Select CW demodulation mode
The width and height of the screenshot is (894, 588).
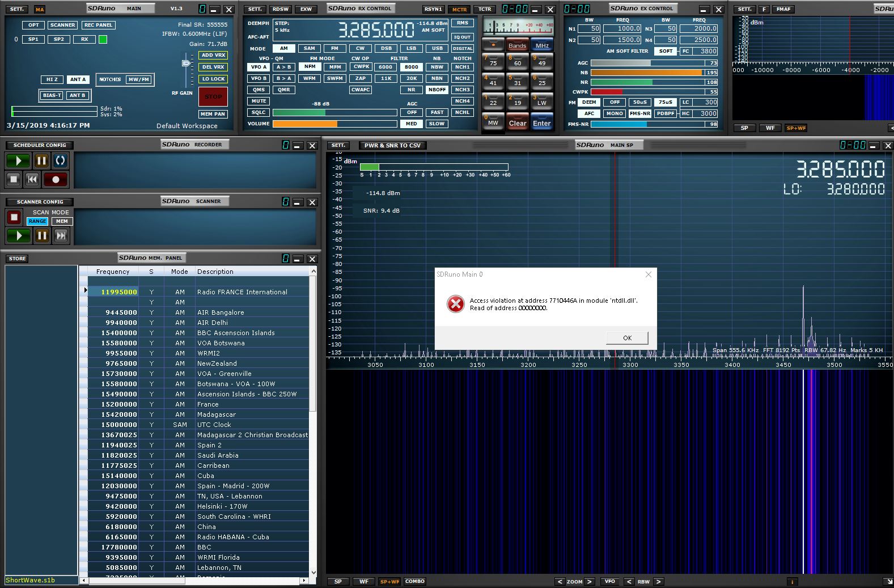point(361,48)
